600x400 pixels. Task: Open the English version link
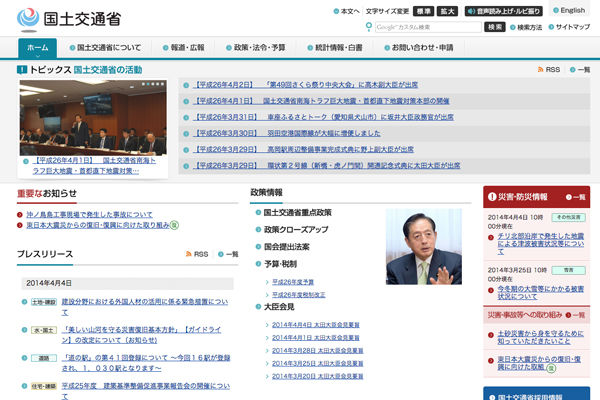pos(569,10)
